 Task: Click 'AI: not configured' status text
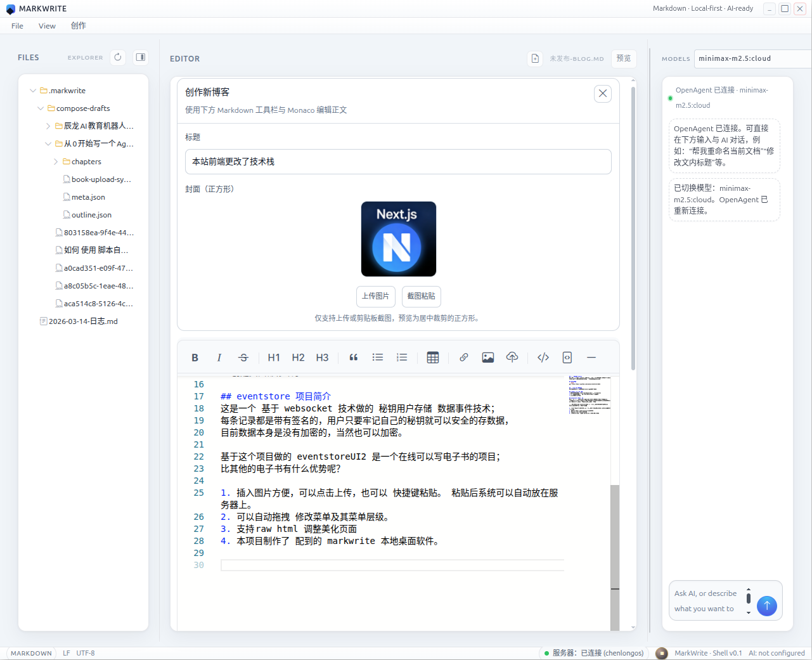pyautogui.click(x=777, y=653)
